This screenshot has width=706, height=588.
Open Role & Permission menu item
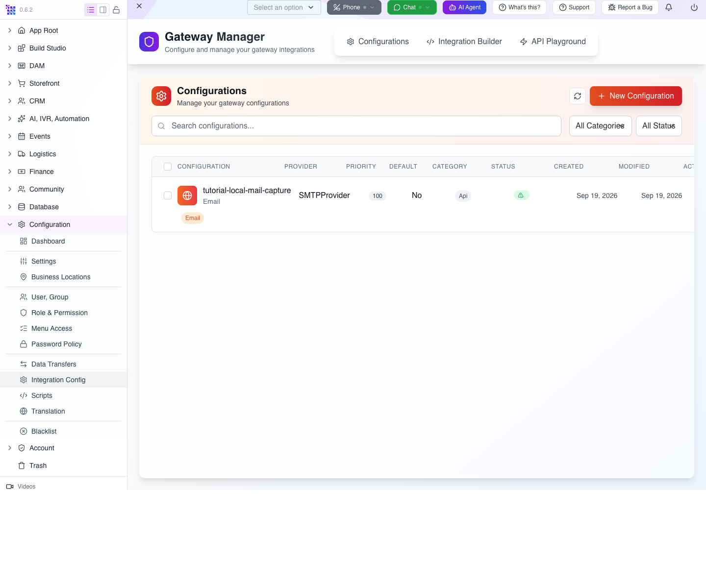click(64, 313)
